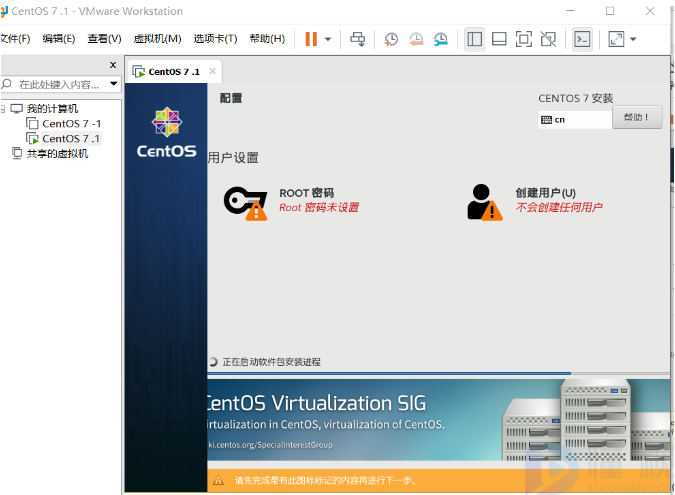Screen dimensions: 675x495
Task: Select CentOS 7 -1 in the library
Action: (x=70, y=124)
